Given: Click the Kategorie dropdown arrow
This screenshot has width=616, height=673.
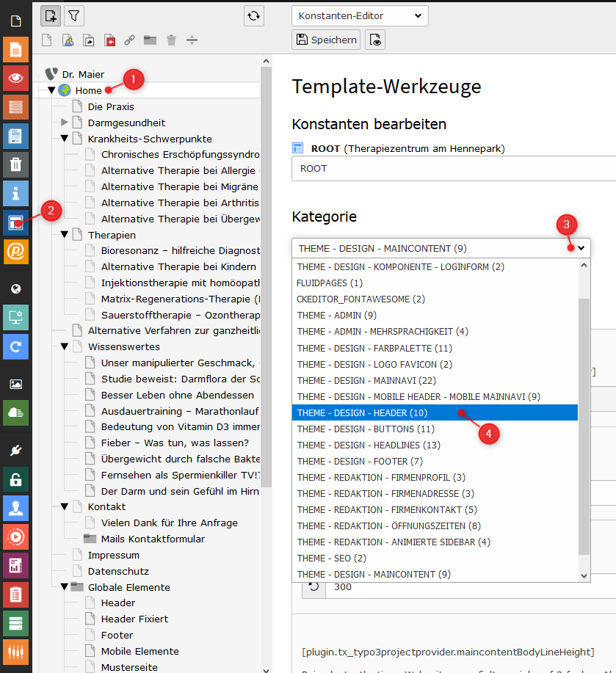Looking at the screenshot, I should click(581, 248).
